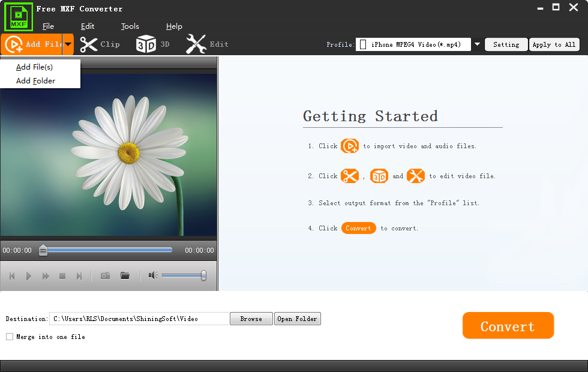Open the Edit tools icon
Image resolution: width=588 pixels, height=372 pixels.
point(196,44)
